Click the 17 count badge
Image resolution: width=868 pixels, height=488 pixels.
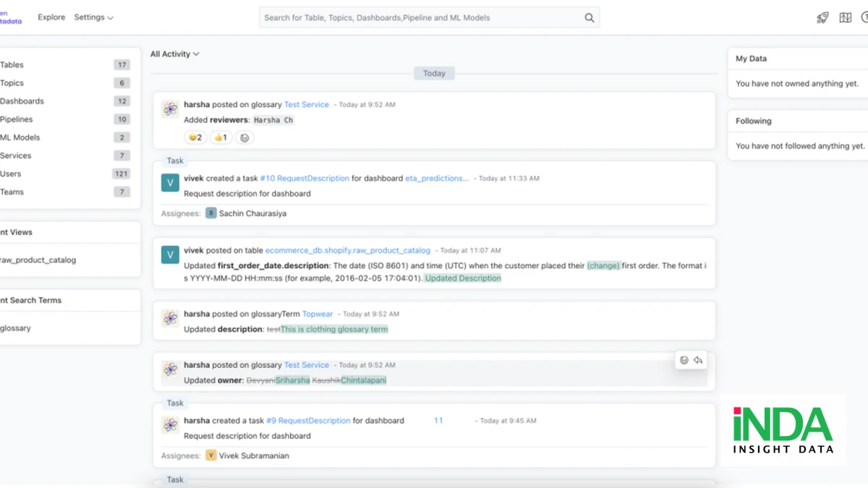click(122, 65)
